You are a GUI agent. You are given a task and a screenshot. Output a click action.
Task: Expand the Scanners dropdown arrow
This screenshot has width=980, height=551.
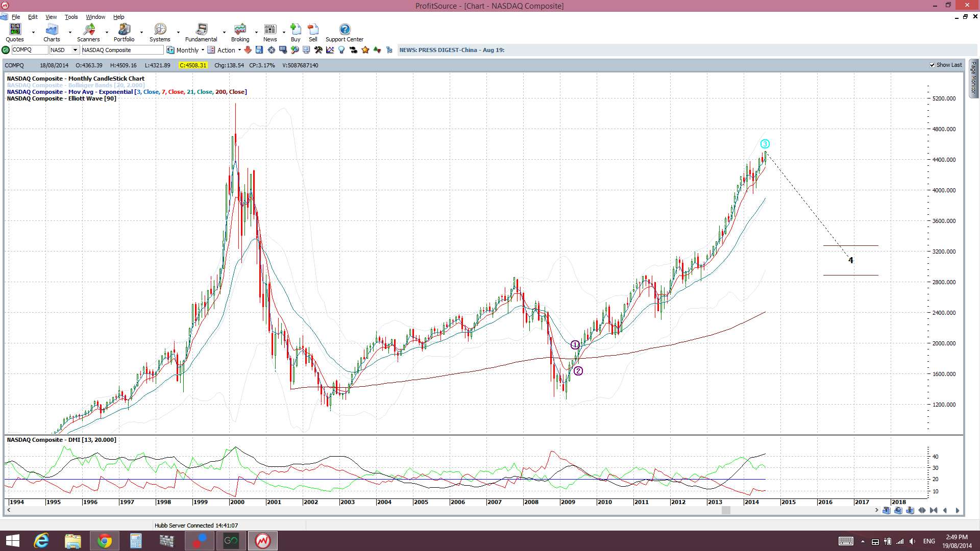(x=107, y=33)
